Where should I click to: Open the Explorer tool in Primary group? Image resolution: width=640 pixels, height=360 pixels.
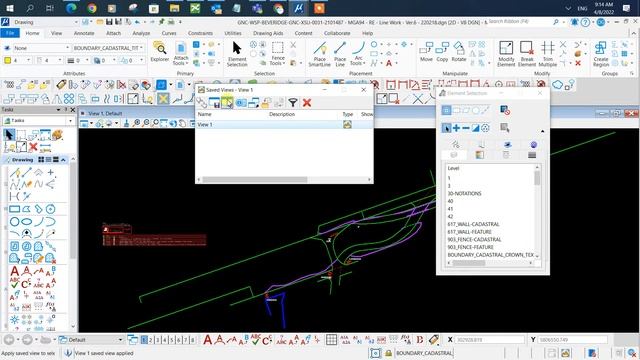pos(160,52)
